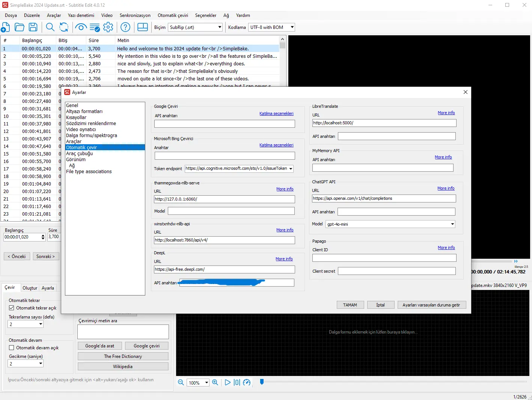The width and height of the screenshot is (532, 400).
Task: Click Ayarlar dialog title icon
Action: click(67, 92)
